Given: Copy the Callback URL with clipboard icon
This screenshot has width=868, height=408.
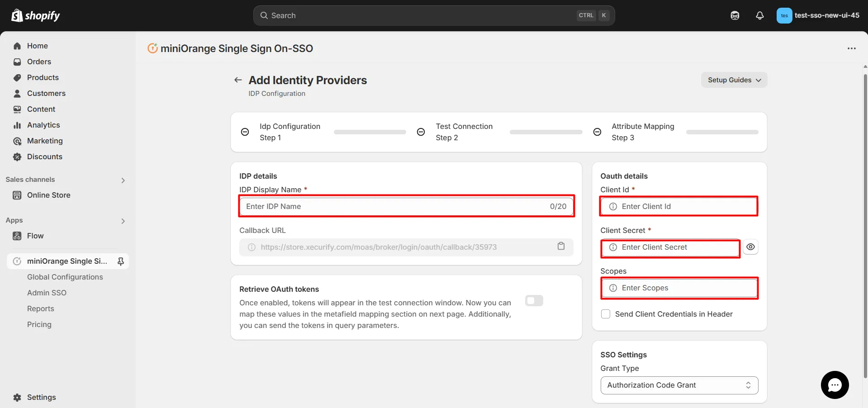Looking at the screenshot, I should 561,246.
